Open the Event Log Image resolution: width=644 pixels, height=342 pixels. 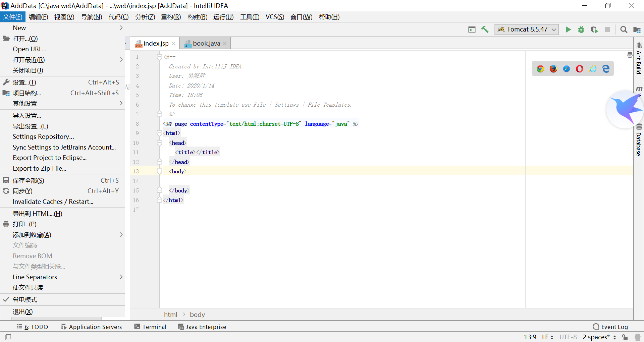(610, 327)
